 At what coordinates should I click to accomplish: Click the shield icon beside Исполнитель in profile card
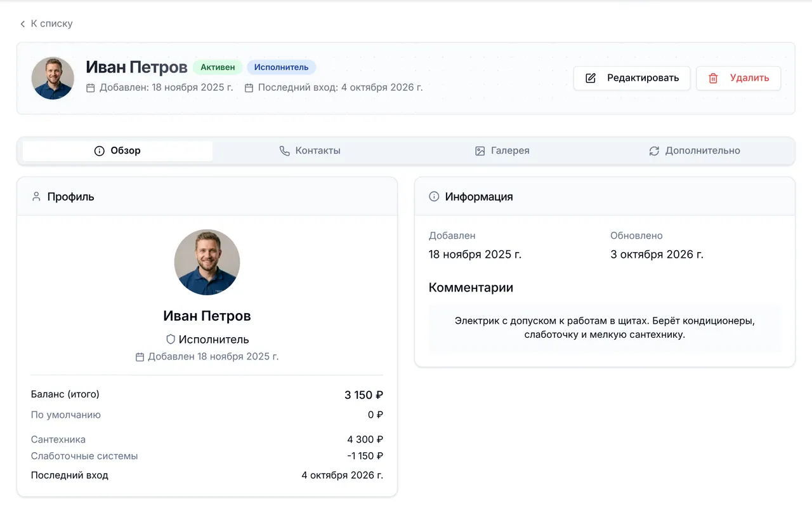pos(171,339)
